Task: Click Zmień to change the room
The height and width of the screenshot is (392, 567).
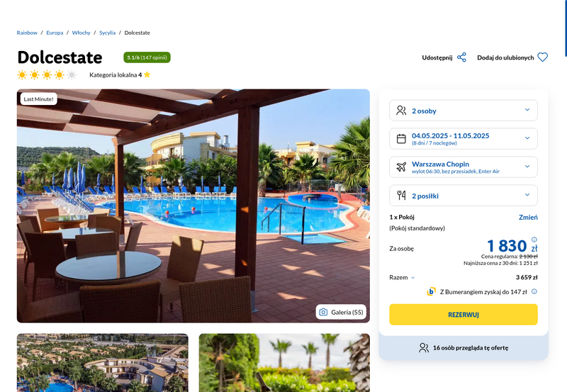Action: 528,218
